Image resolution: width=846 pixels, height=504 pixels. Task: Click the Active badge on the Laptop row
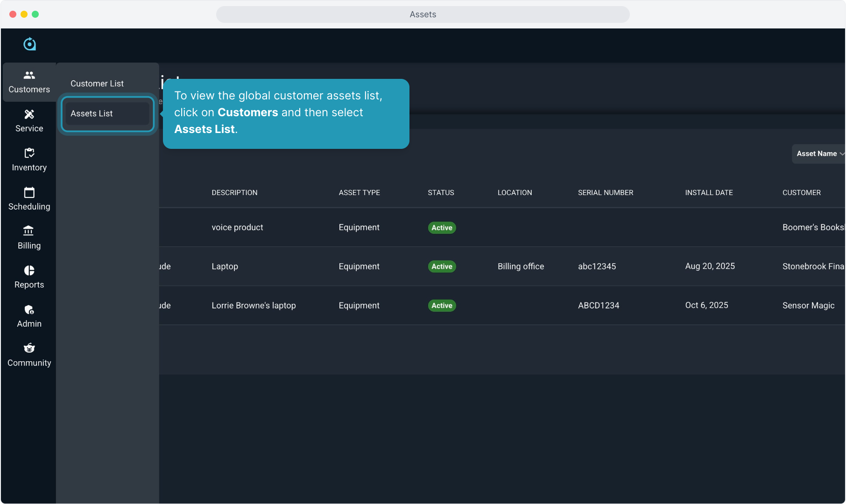pyautogui.click(x=442, y=266)
